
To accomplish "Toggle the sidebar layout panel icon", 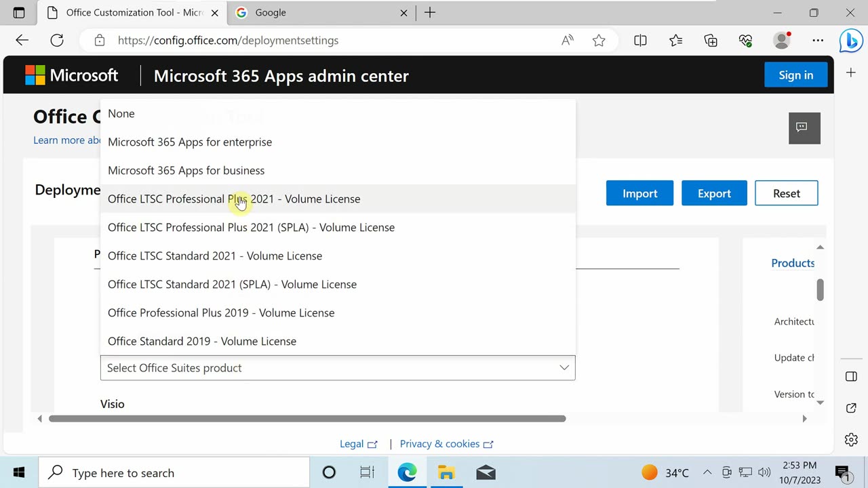I will 851,376.
